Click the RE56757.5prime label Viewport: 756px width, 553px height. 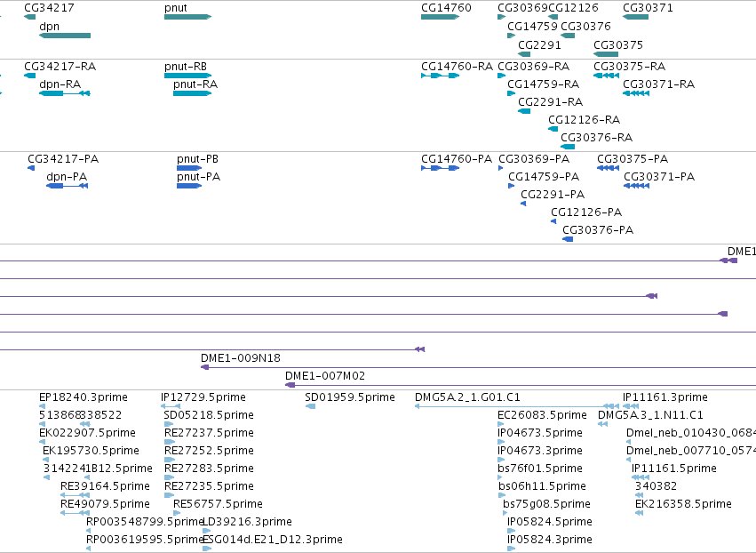(x=218, y=504)
